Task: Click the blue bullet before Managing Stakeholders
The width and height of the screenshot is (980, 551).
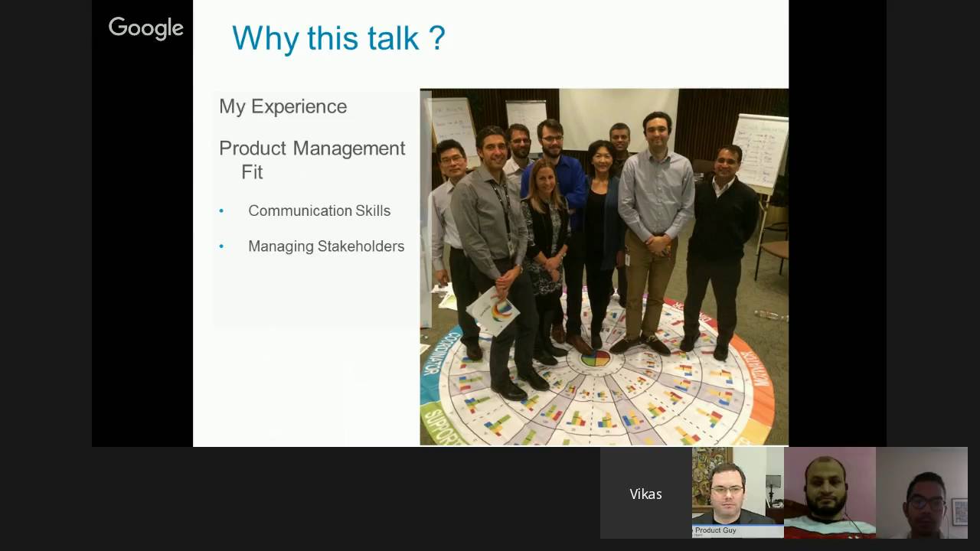Action: tap(221, 246)
